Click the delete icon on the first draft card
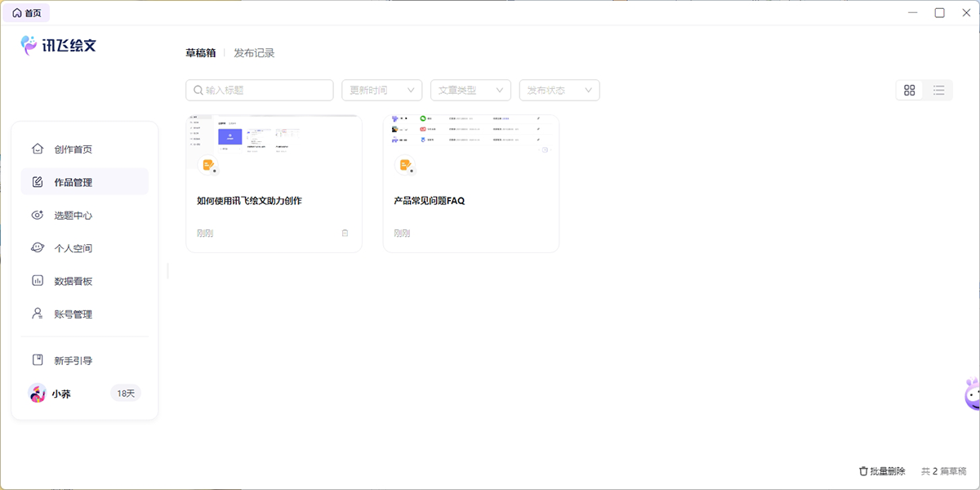Screen dimensions: 980x490 pyautogui.click(x=345, y=234)
